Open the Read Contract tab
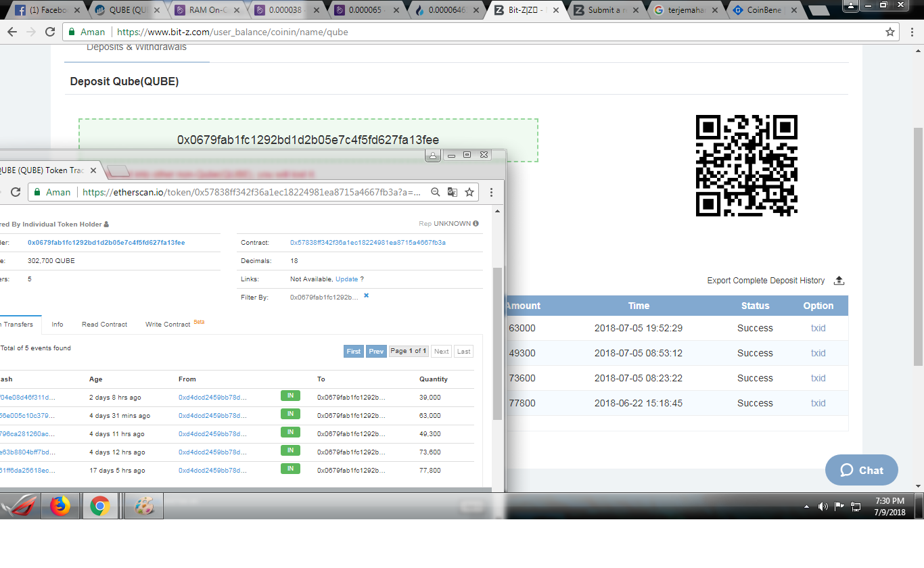This screenshot has height=568, width=924. pos(104,325)
